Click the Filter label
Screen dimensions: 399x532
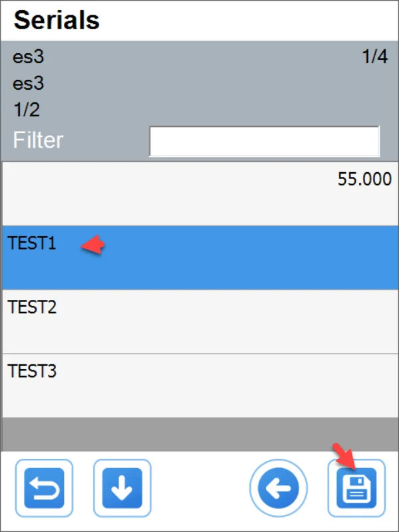click(x=39, y=140)
